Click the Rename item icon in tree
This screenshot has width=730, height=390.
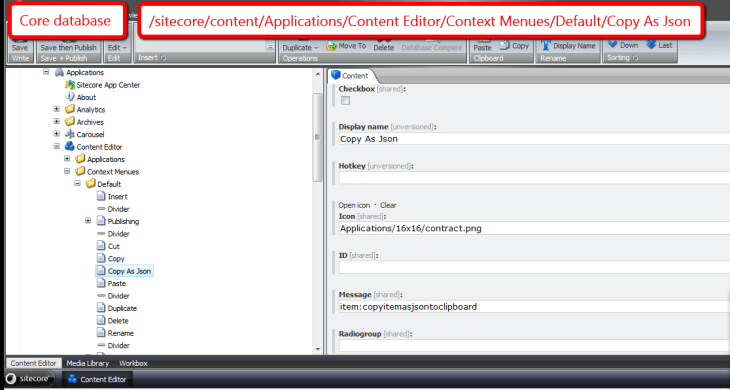pos(101,332)
